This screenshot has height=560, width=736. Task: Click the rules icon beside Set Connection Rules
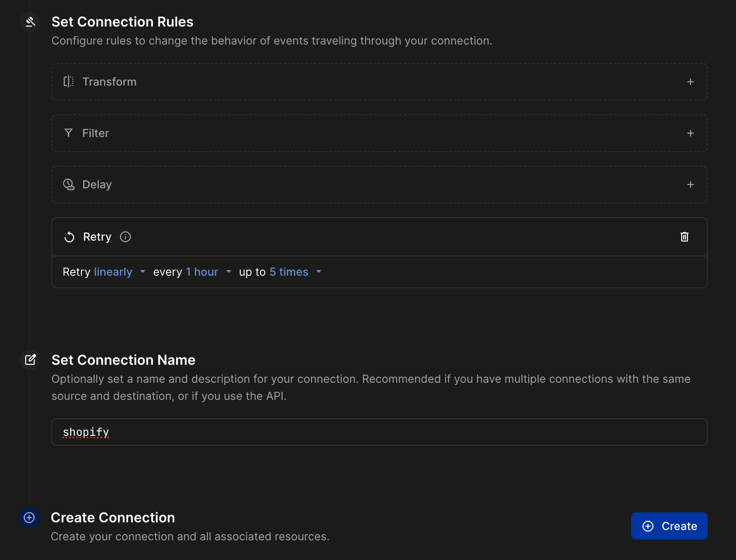tap(30, 21)
